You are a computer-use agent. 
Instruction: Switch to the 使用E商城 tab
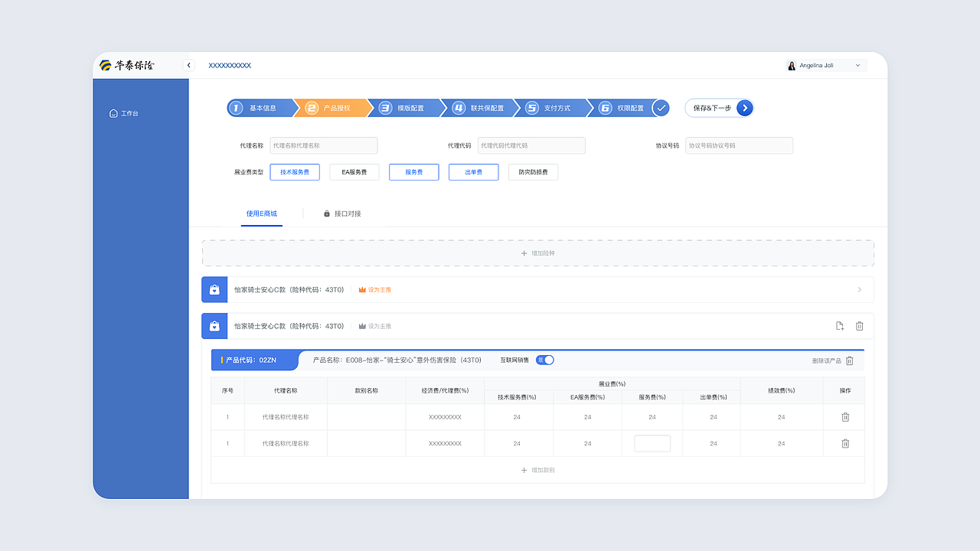[x=262, y=214]
